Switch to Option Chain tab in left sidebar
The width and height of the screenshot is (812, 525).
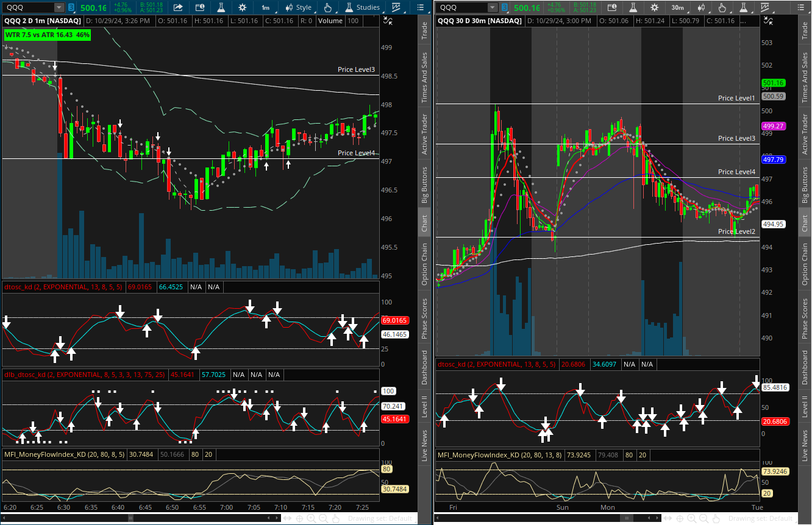(425, 264)
